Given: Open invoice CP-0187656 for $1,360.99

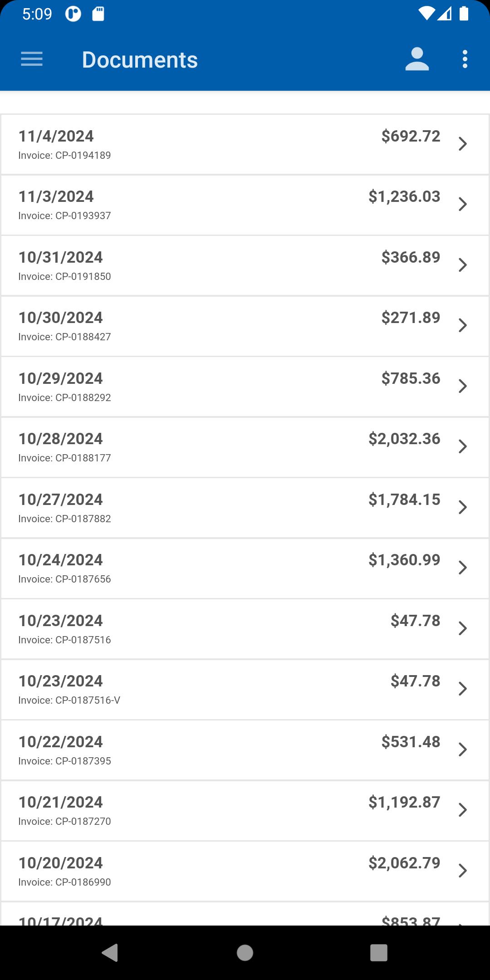Looking at the screenshot, I should coord(245,568).
